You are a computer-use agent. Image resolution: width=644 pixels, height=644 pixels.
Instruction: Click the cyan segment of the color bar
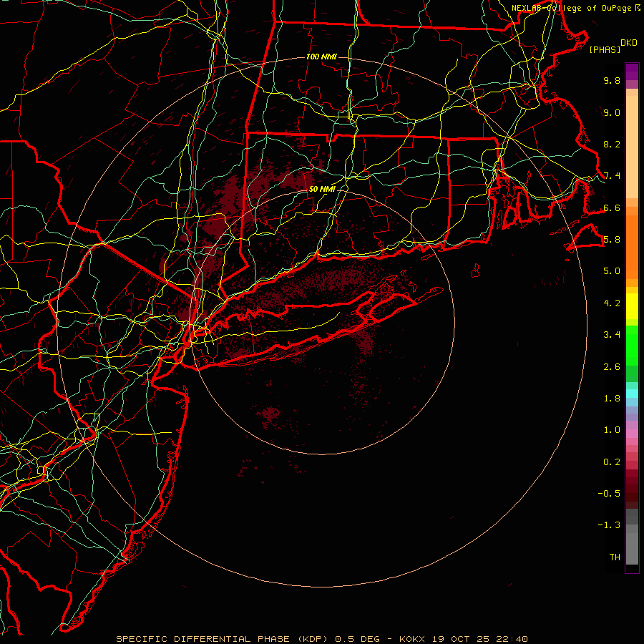pyautogui.click(x=632, y=394)
